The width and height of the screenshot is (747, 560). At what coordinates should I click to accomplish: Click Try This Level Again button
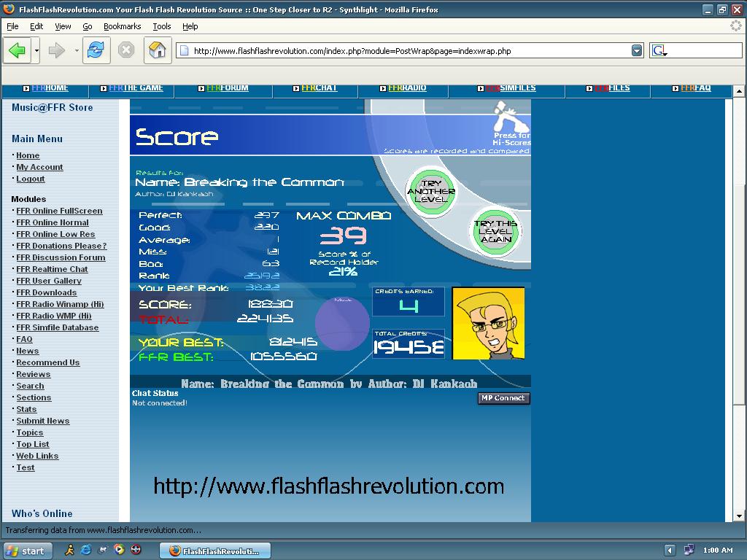tap(495, 231)
